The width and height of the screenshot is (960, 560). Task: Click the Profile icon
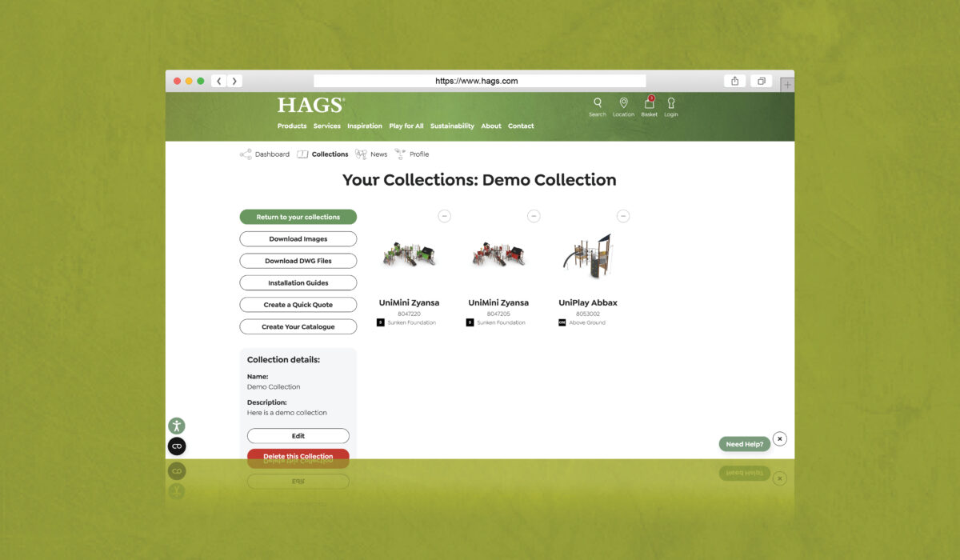tap(400, 154)
